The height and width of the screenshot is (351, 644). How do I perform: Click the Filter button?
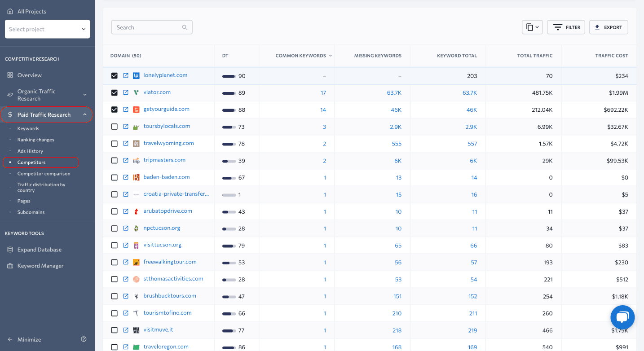[566, 27]
